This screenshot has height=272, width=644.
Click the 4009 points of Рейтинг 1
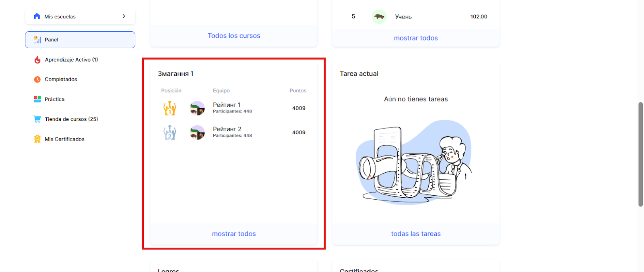pyautogui.click(x=299, y=108)
